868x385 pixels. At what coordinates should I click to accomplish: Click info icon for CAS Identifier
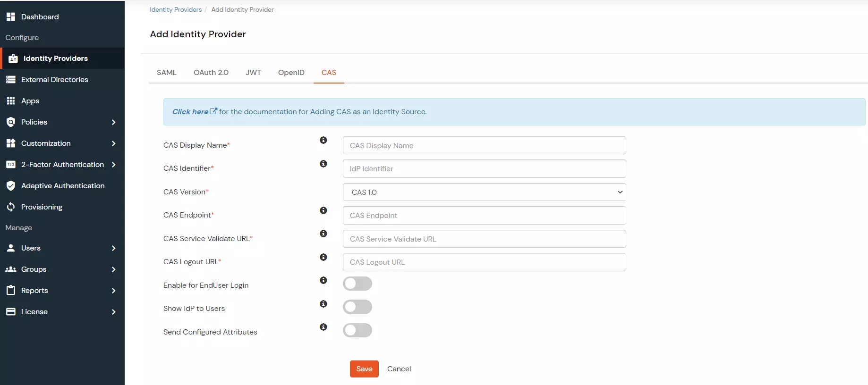point(323,164)
